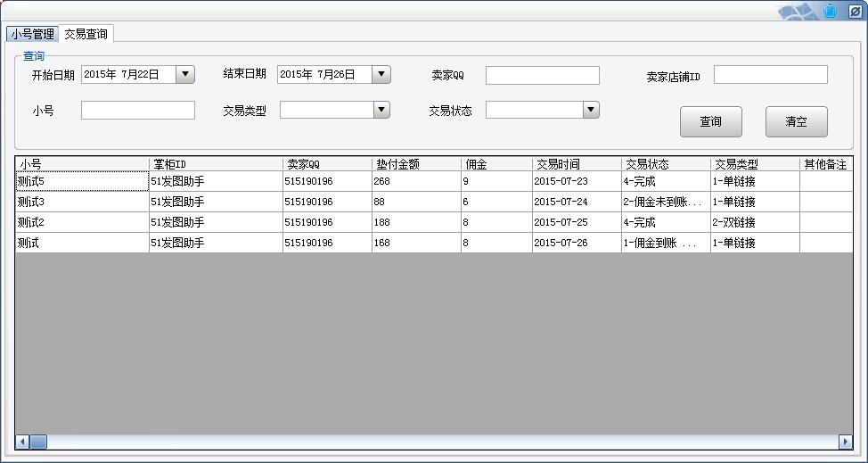Click the 佣金 cell showing 9

tap(496, 181)
